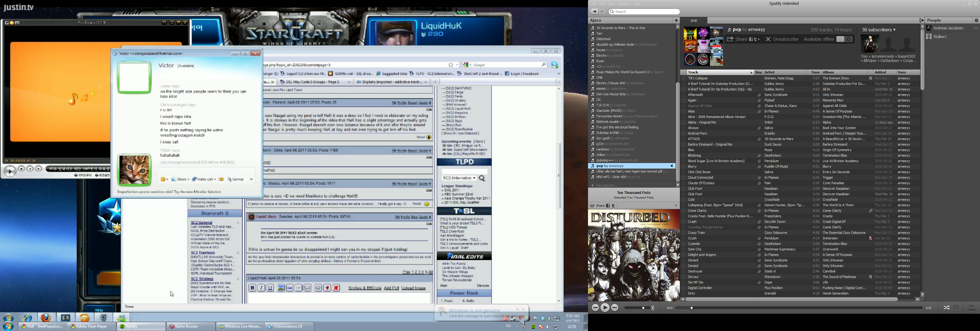
Task: Star the track Till I Collapse
Action: (x=684, y=78)
